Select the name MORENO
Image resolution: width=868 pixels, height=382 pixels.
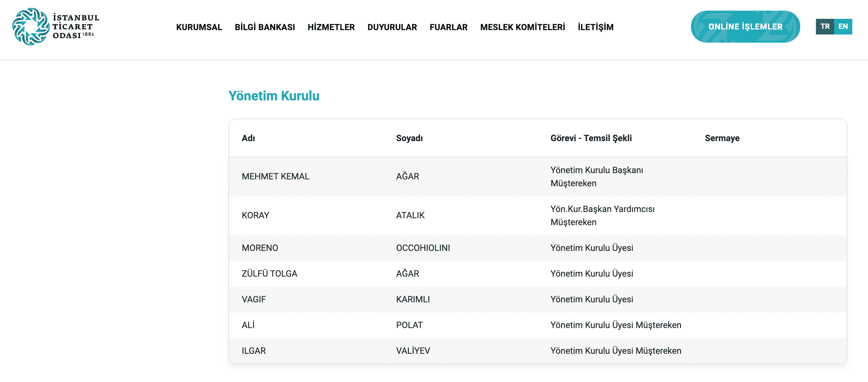[260, 248]
